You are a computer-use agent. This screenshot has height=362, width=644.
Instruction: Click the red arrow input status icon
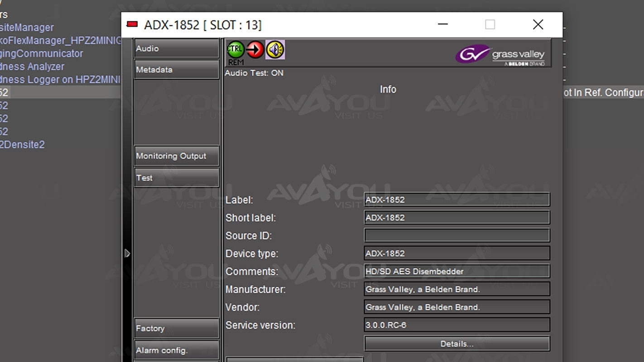[255, 50]
